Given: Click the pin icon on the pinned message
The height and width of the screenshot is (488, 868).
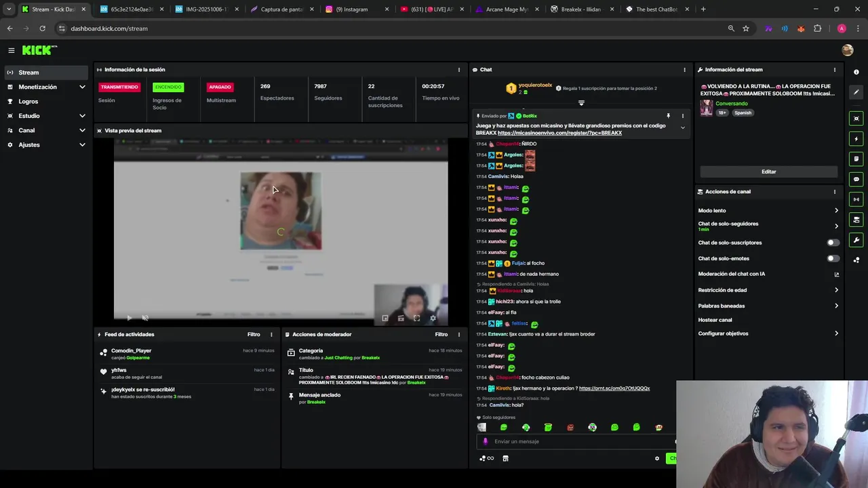Looking at the screenshot, I should pos(668,116).
